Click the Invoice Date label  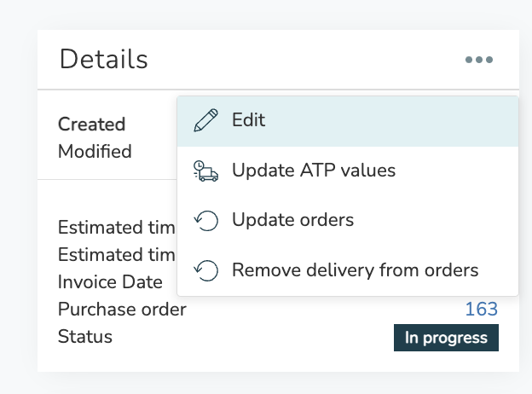(110, 282)
